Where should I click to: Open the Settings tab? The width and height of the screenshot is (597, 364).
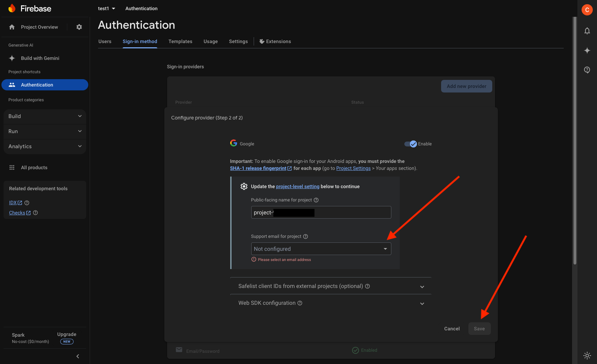point(238,41)
